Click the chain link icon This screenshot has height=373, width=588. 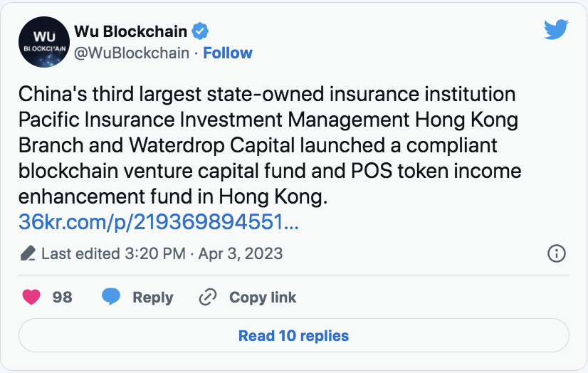pyautogui.click(x=207, y=297)
